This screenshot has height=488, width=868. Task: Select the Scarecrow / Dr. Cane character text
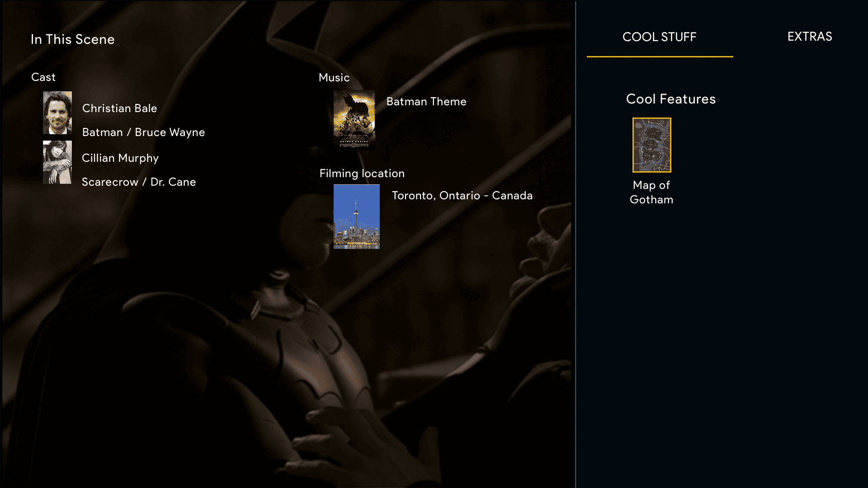[139, 182]
